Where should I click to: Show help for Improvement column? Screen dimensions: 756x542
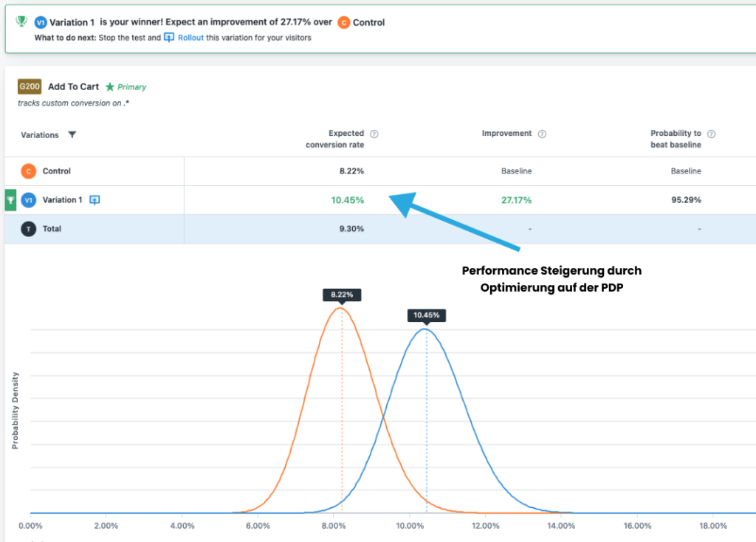(x=542, y=134)
